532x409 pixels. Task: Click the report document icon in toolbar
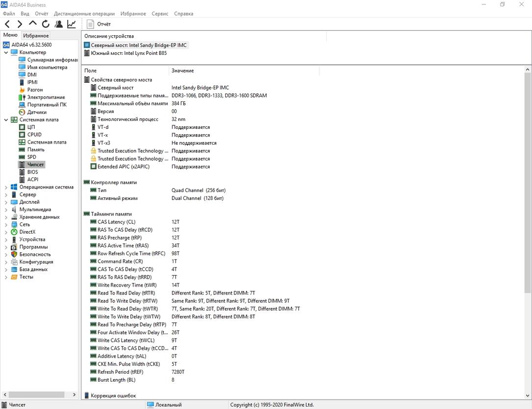(x=90, y=24)
